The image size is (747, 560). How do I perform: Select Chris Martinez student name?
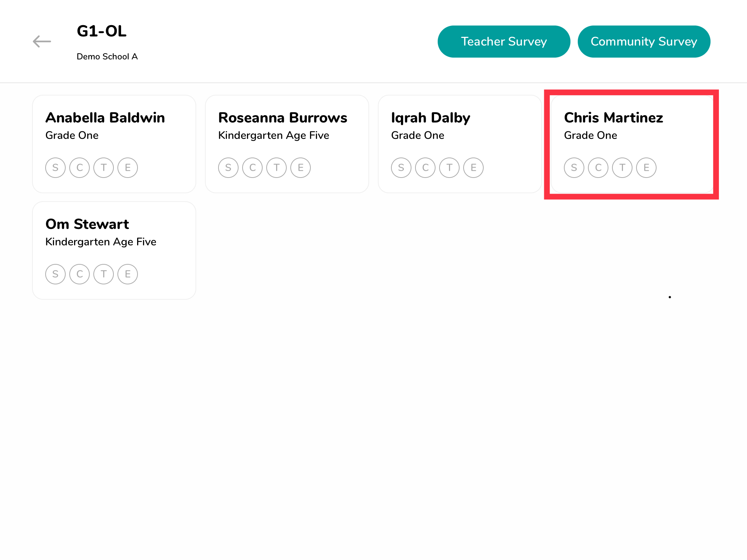tap(614, 118)
